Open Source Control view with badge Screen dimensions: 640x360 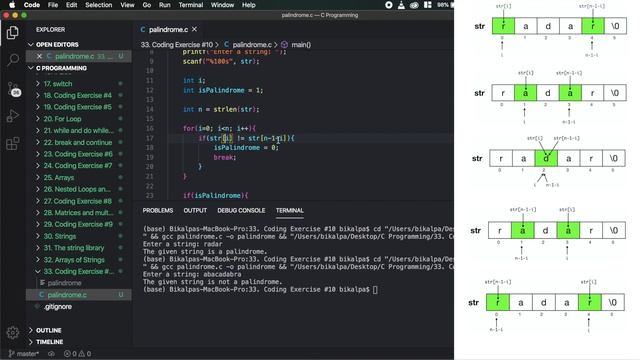(13, 89)
